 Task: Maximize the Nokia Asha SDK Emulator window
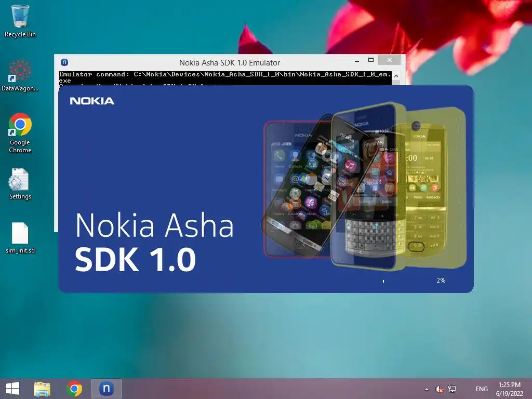point(371,60)
